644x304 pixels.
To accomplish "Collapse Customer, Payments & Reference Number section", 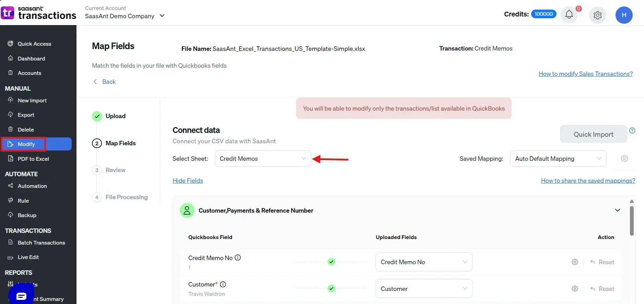I will tap(618, 210).
